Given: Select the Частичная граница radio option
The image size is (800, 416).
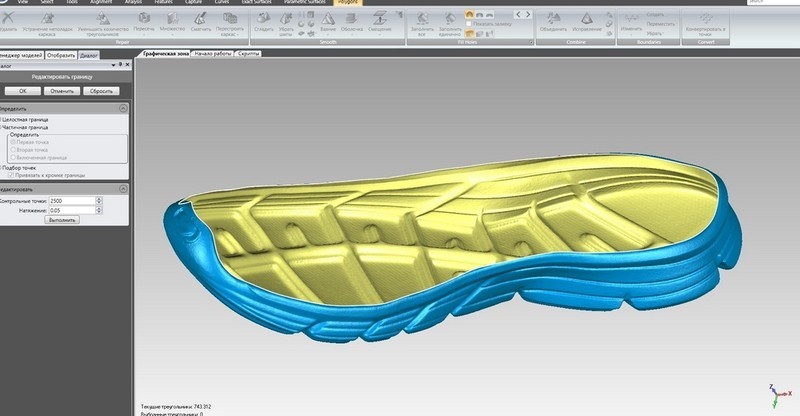Looking at the screenshot, I should 3,127.
